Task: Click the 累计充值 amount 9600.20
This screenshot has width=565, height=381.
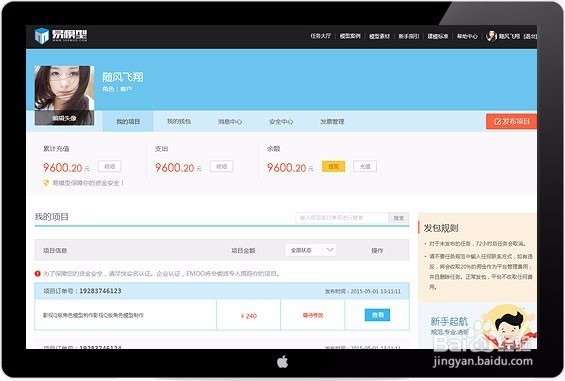Action: click(x=63, y=168)
